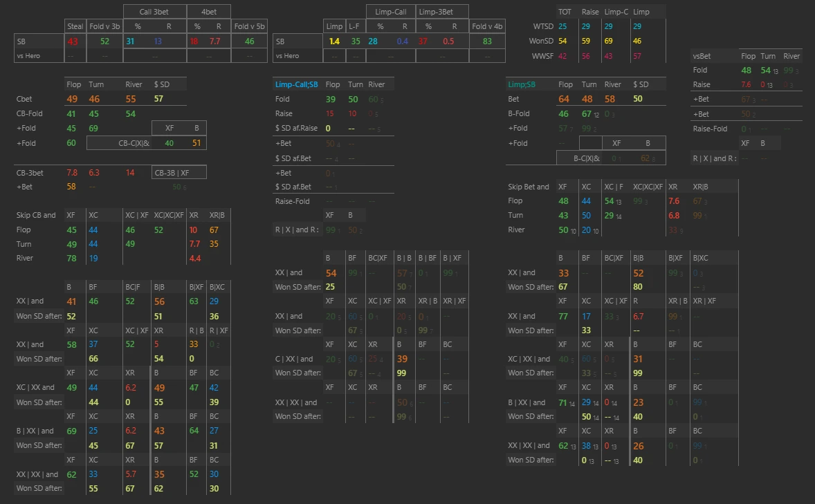Click the Fold v 4b value 83
Screen dimensions: 815x504
(487, 41)
